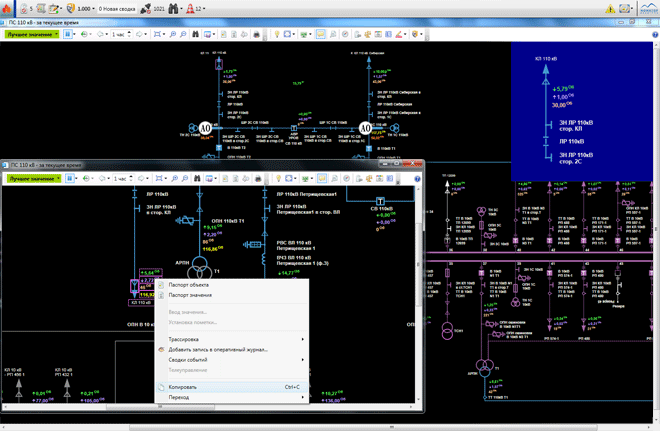Image resolution: width=660 pixels, height=431 pixels.
Task: Open the binoculars search in the top bar
Action: click(173, 8)
